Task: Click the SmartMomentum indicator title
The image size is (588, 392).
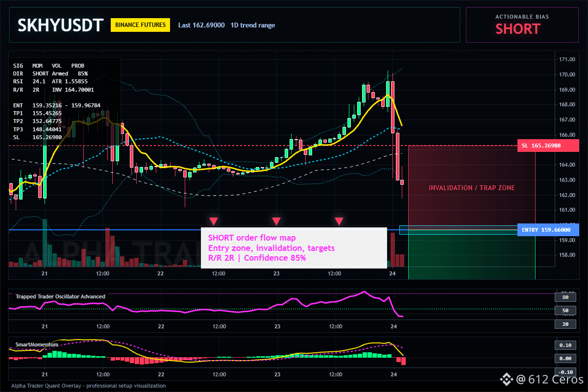Action: pyautogui.click(x=37, y=344)
